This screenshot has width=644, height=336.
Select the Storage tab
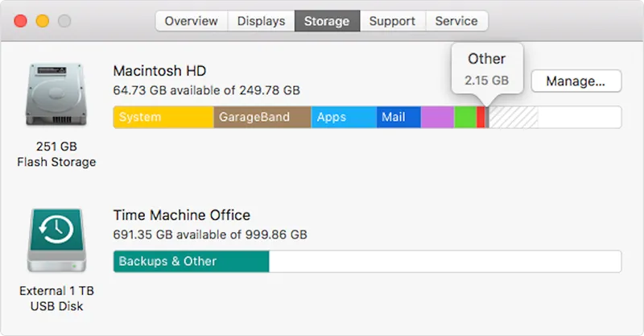click(327, 21)
